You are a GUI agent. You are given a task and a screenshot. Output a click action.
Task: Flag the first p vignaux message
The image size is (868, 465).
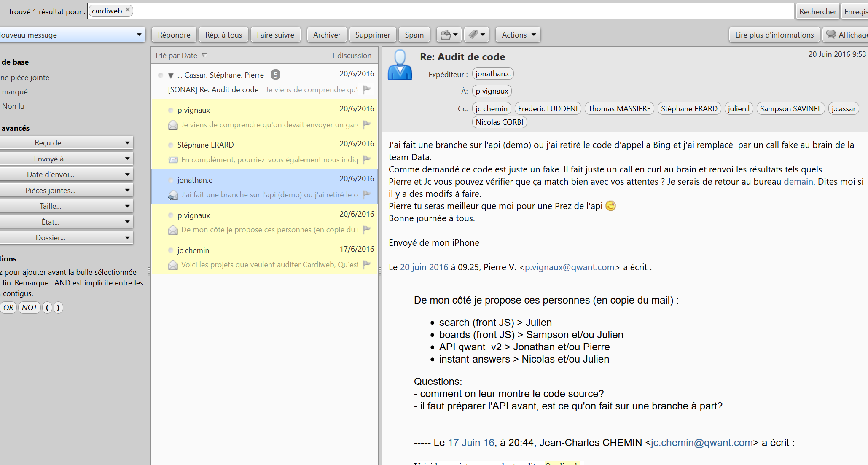[x=367, y=124]
